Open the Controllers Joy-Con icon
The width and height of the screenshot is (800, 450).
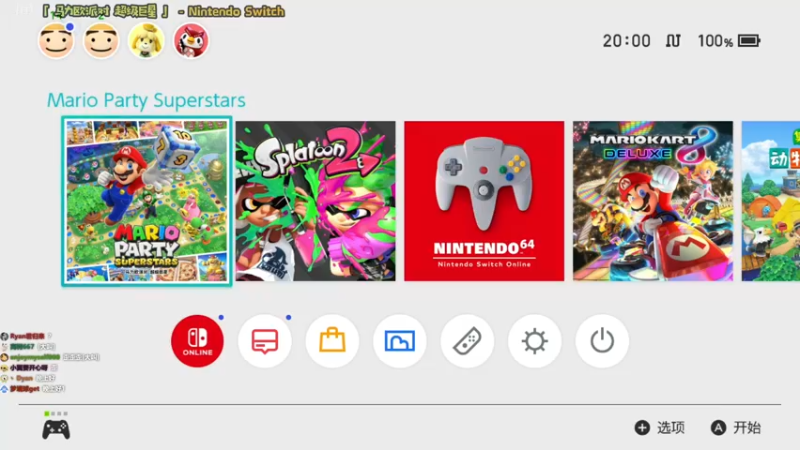coord(467,341)
